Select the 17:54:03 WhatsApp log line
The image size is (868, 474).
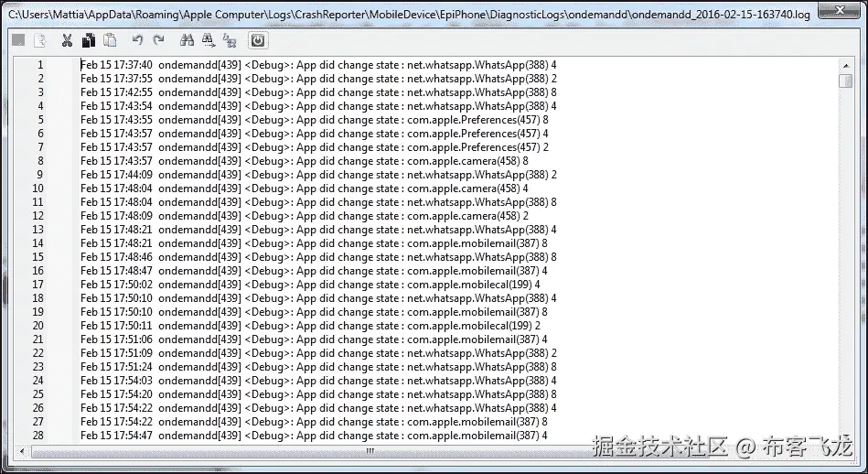[318, 381]
